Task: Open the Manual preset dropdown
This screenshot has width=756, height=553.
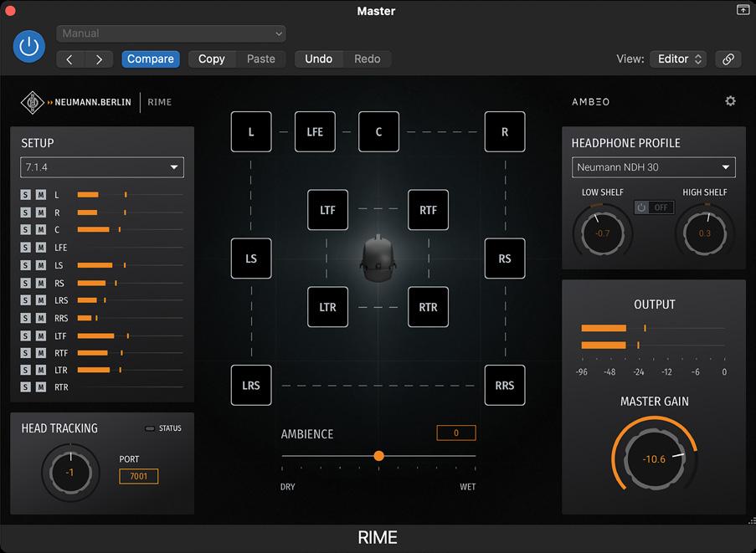Action: 171,33
